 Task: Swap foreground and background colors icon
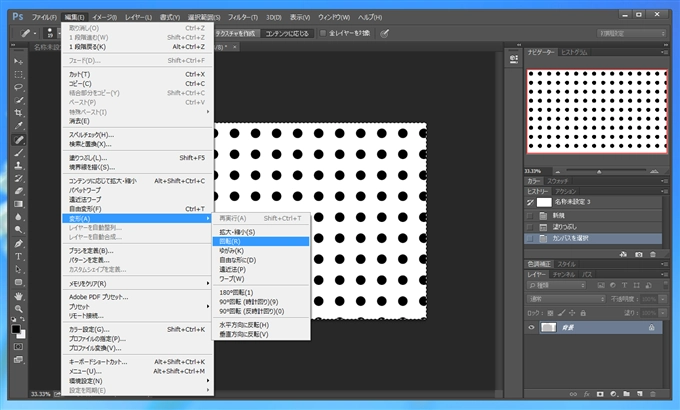point(23,319)
